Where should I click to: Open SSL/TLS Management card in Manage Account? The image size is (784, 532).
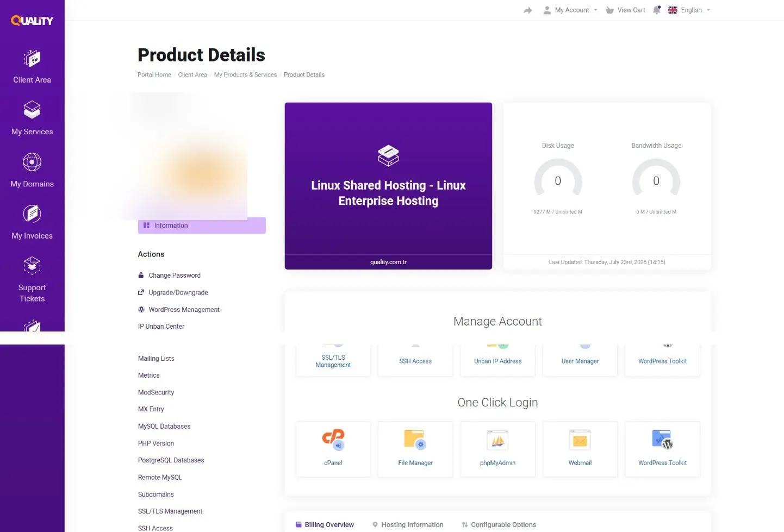333,360
